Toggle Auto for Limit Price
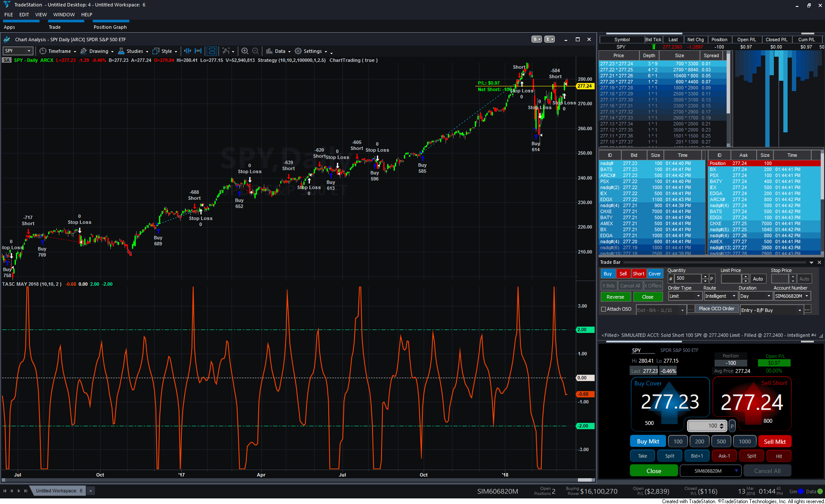 point(758,279)
